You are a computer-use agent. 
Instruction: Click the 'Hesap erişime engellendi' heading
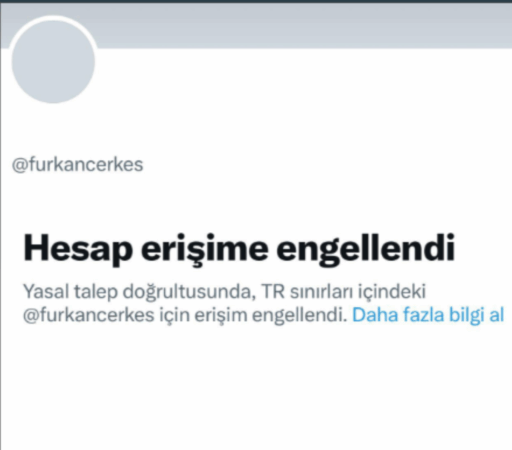point(239,249)
